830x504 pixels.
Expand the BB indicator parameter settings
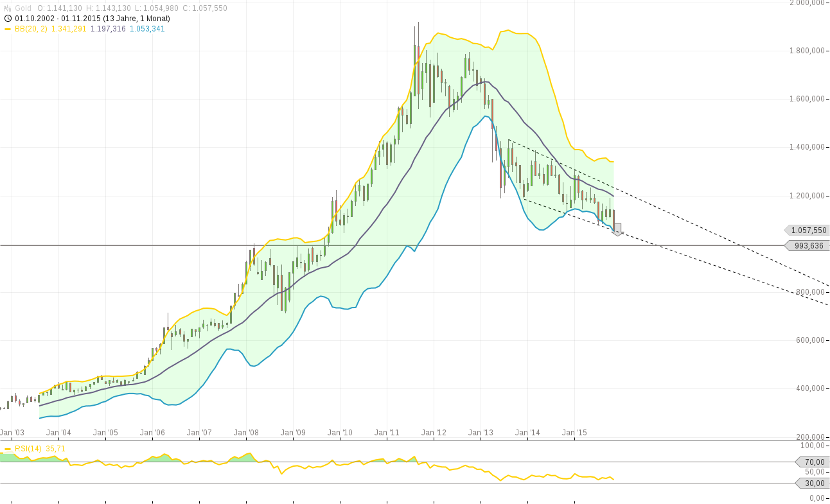pyautogui.click(x=31, y=29)
